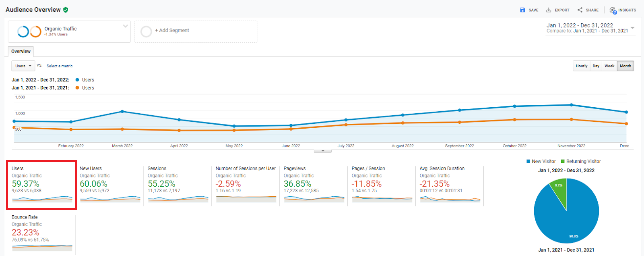Open the Users metric dropdown
Image resolution: width=644 pixels, height=256 pixels.
pyautogui.click(x=23, y=66)
